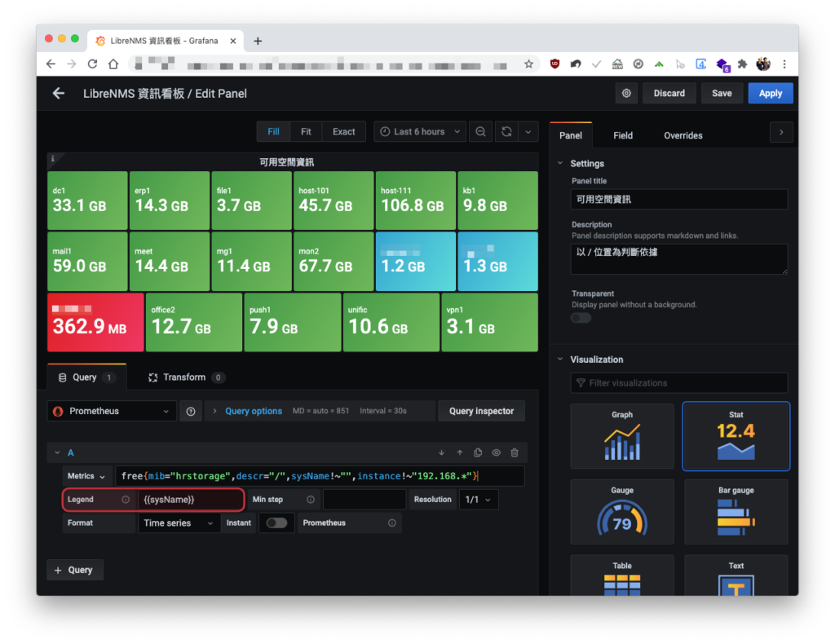Select the Bar gauge visualization
The image size is (835, 644).
point(736,511)
